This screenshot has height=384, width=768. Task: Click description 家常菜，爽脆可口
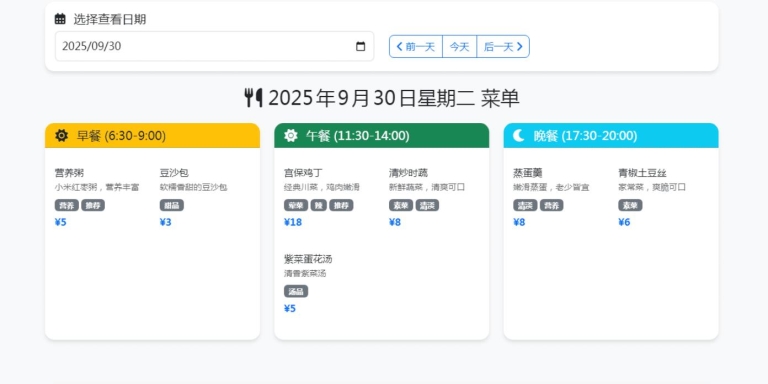click(x=652, y=188)
